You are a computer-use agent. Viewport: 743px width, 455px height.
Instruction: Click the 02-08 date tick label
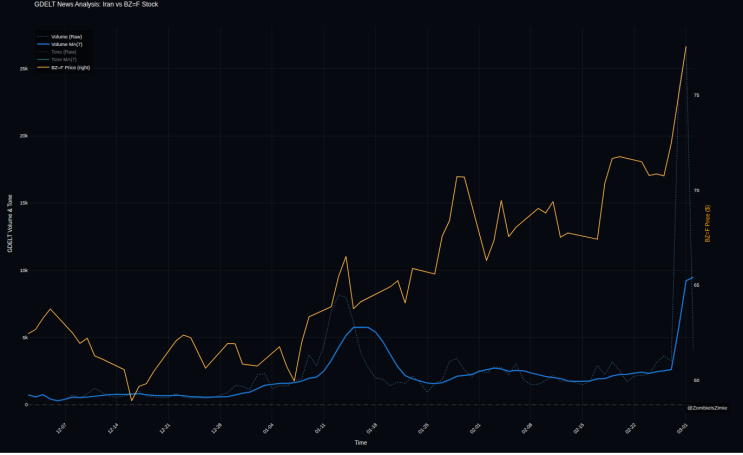[526, 428]
